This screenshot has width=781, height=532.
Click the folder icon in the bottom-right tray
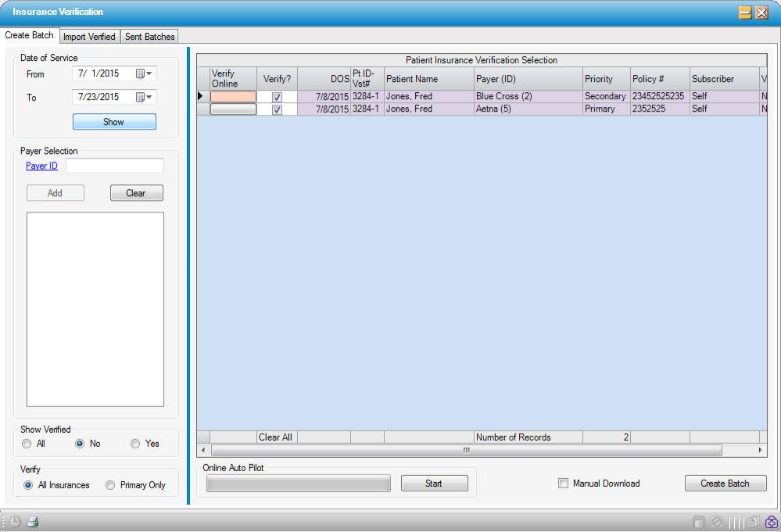[698, 521]
